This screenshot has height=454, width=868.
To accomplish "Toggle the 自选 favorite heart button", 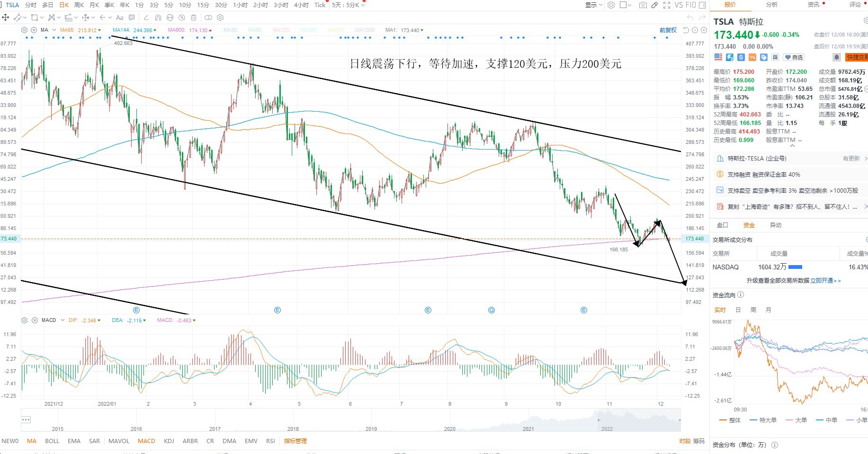I will click(x=794, y=57).
